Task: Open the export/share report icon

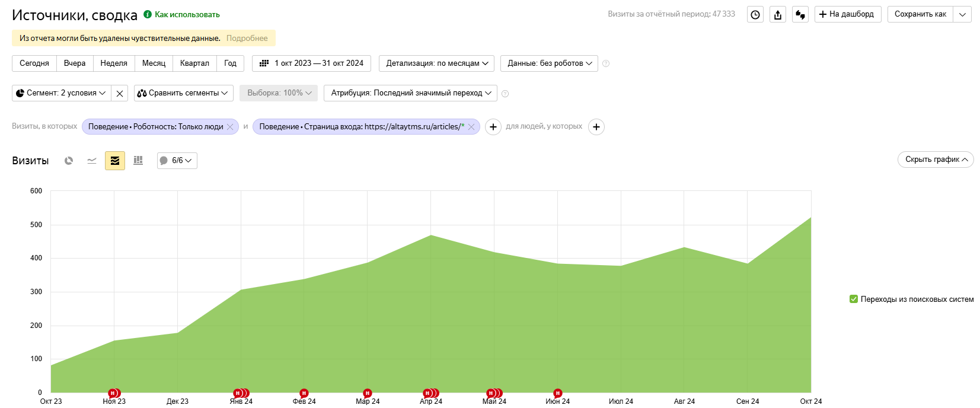Action: pos(778,15)
